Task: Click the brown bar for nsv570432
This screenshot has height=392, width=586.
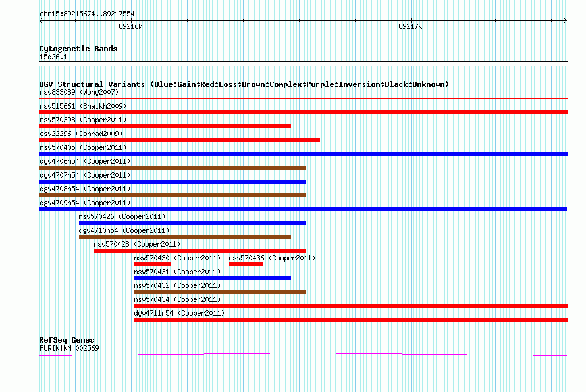Action: [220, 292]
